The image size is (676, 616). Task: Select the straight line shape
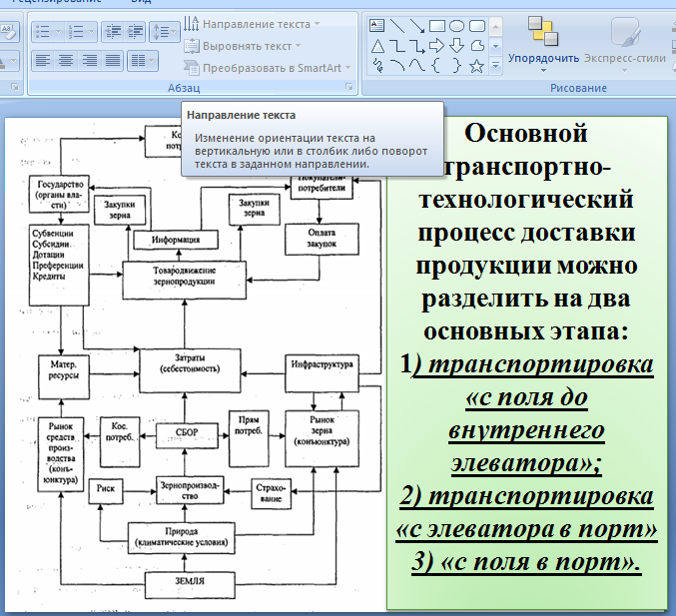pyautogui.click(x=397, y=26)
